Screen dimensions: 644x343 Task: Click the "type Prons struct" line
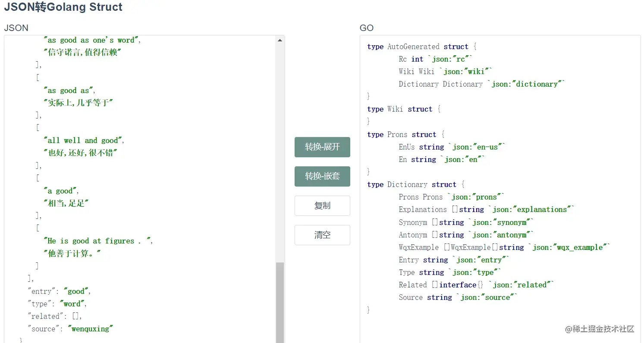point(406,134)
